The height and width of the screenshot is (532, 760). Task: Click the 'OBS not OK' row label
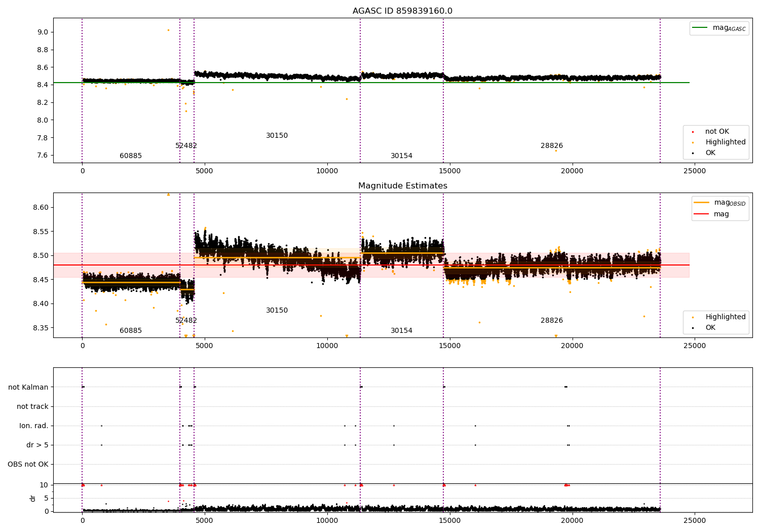(28, 465)
